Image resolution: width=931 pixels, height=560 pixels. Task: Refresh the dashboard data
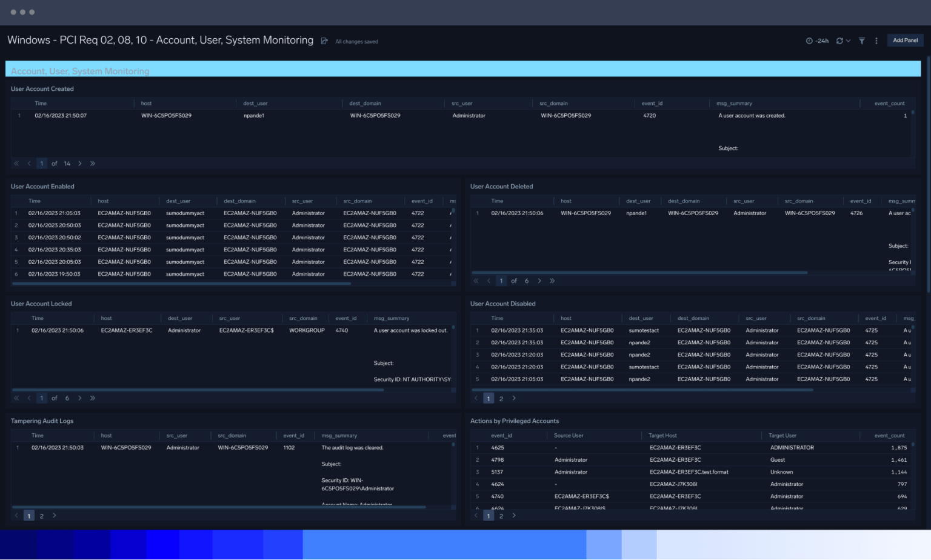click(838, 41)
